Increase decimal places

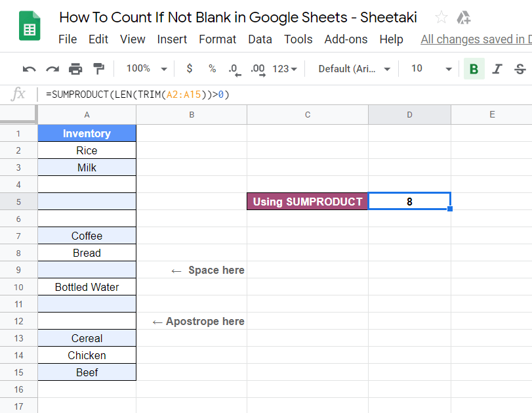pyautogui.click(x=256, y=68)
